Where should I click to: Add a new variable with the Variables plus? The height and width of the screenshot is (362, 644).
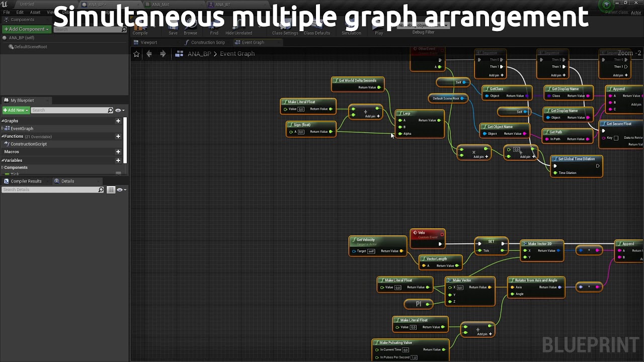click(x=118, y=160)
